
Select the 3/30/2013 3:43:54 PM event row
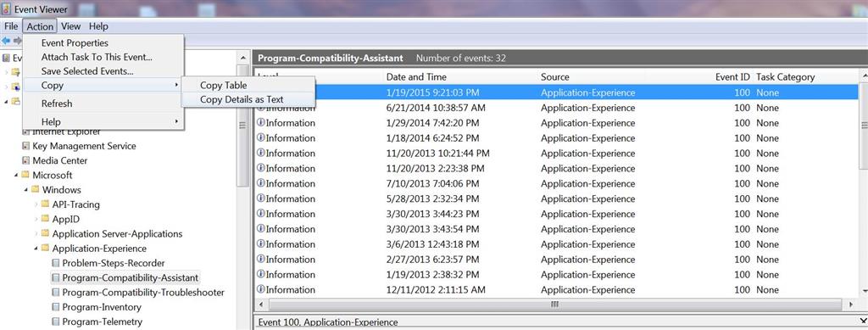[556, 229]
